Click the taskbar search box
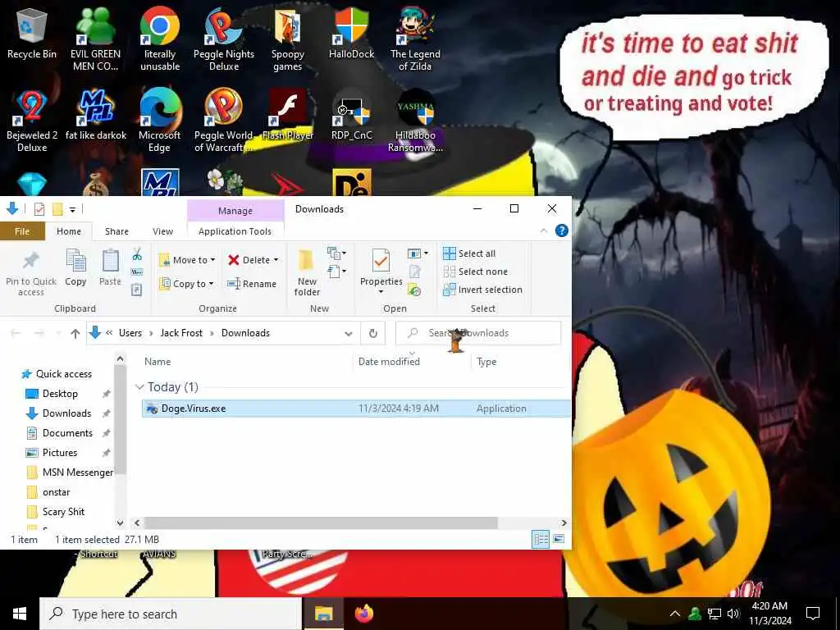Screen dimensions: 840x630 [171, 614]
